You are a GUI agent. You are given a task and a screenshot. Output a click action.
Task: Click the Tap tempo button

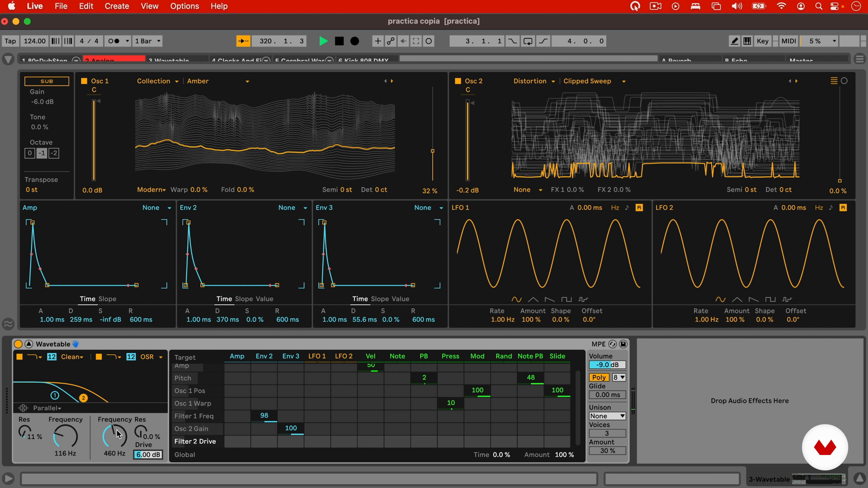[x=10, y=41]
